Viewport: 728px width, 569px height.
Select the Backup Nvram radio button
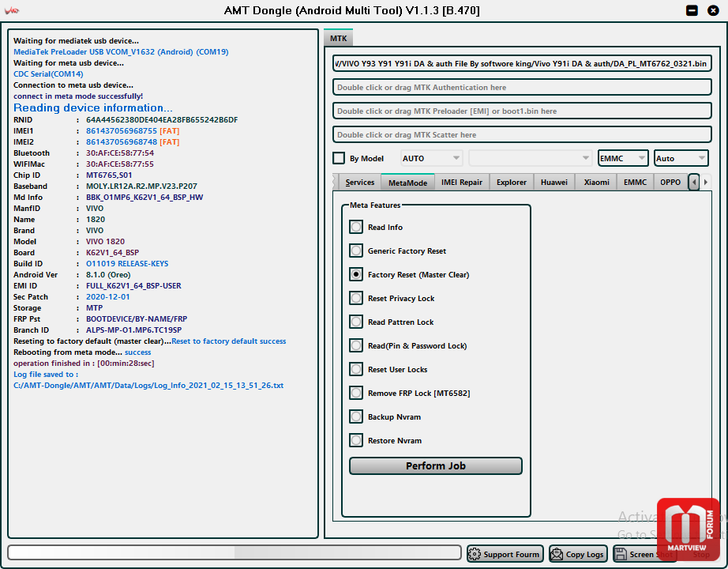356,416
